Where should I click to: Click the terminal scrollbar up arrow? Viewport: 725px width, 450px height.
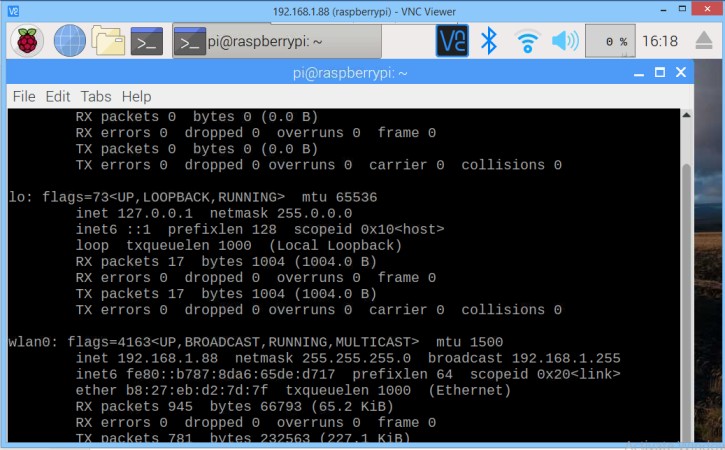pos(687,115)
